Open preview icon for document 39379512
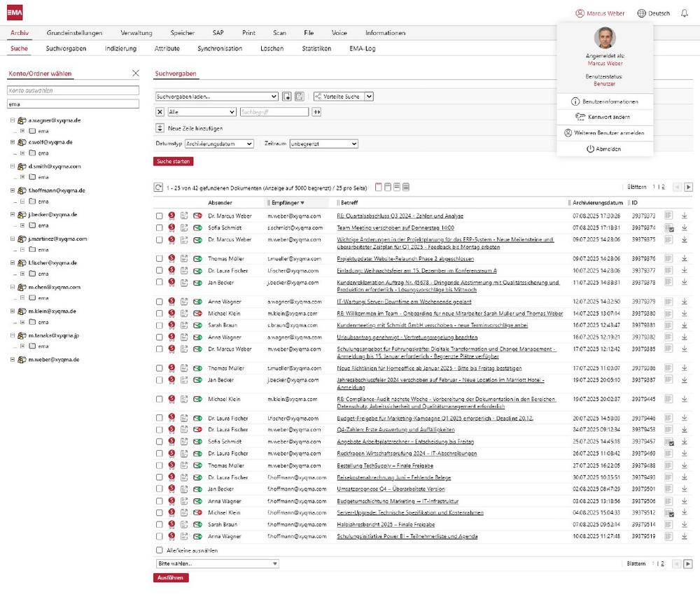700x597 pixels. (x=668, y=513)
